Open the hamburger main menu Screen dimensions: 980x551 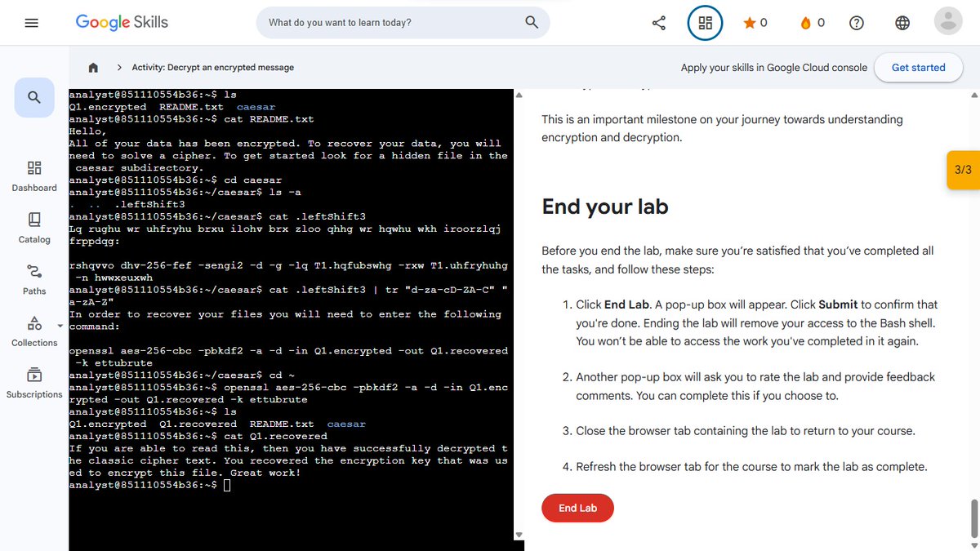32,23
